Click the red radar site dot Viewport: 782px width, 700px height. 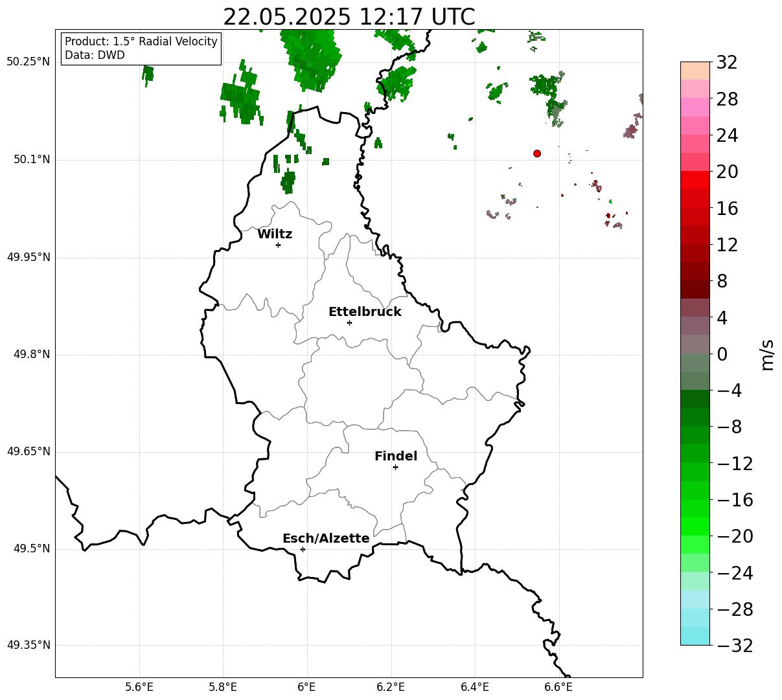coord(537,153)
